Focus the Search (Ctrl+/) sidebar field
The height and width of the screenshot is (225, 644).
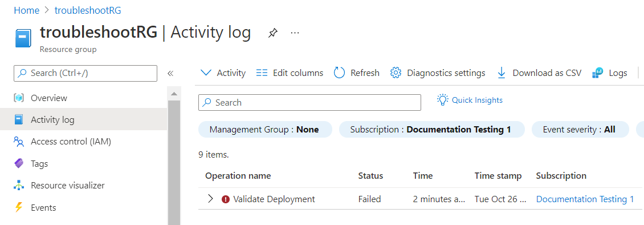(85, 73)
